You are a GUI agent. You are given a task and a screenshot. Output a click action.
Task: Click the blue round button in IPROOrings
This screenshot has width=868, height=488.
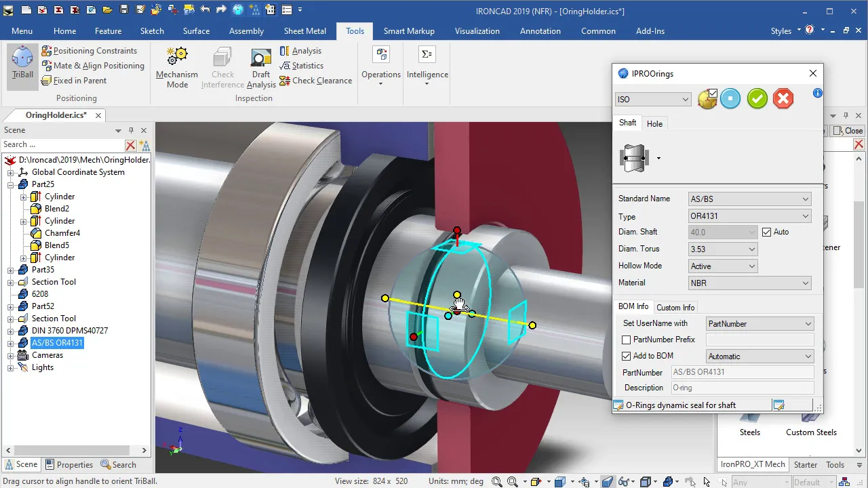point(730,99)
